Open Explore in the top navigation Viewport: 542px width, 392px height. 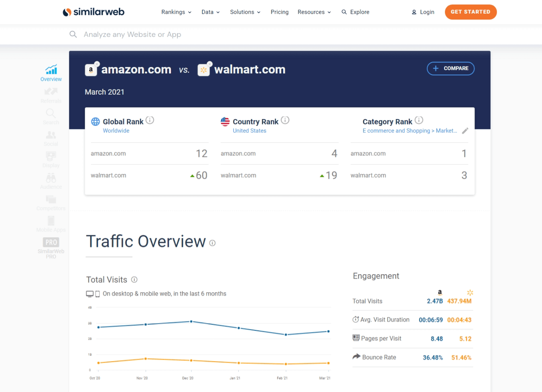[355, 12]
